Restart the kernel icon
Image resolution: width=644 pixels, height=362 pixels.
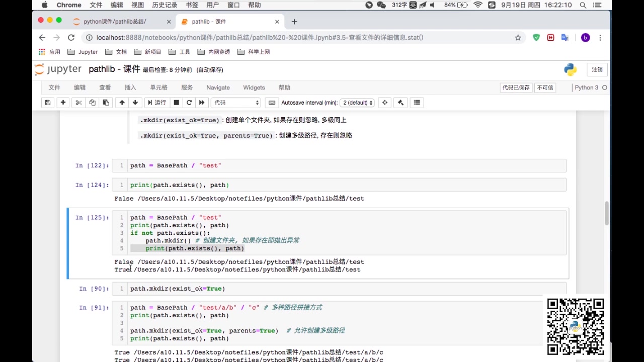coord(189,103)
